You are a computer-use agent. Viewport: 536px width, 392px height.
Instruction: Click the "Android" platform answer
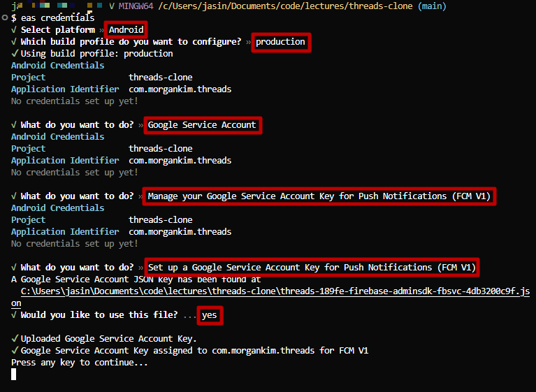pos(126,30)
